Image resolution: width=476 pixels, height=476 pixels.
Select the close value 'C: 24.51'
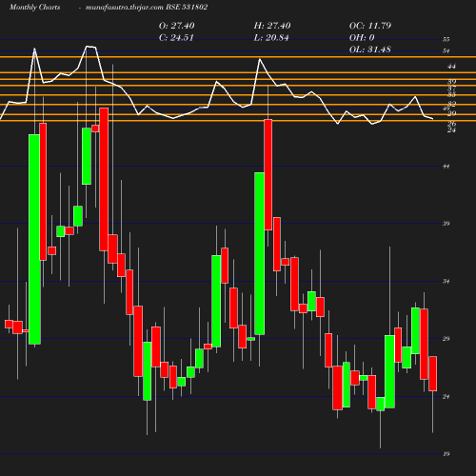coord(176,38)
